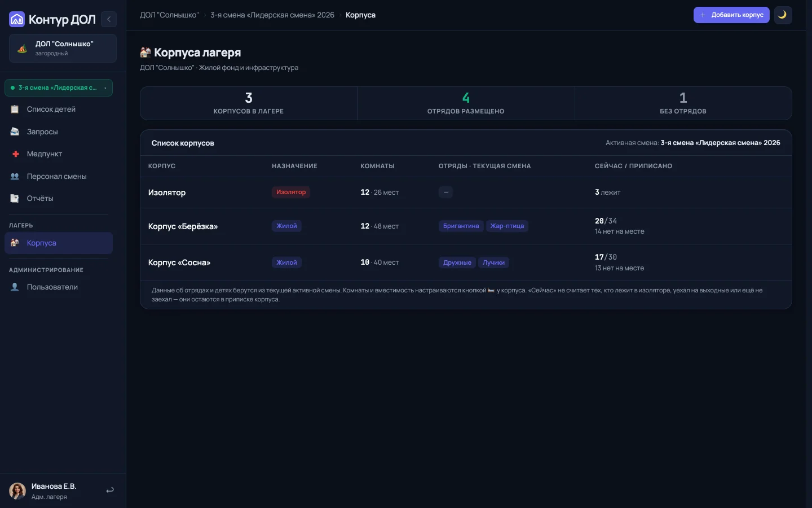Click the Иванова Е.В. profile avatar
Screen dimensions: 812x508
(17, 491)
